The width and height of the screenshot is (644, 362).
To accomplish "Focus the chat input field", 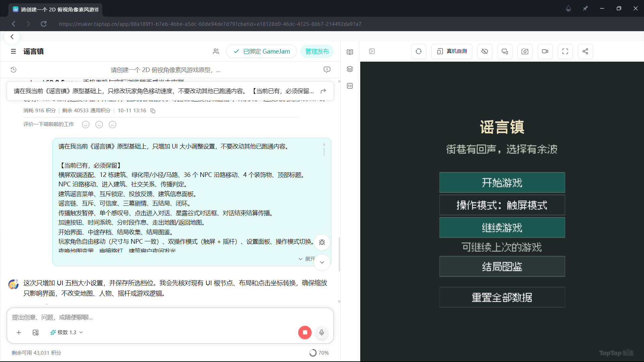I will (170, 317).
